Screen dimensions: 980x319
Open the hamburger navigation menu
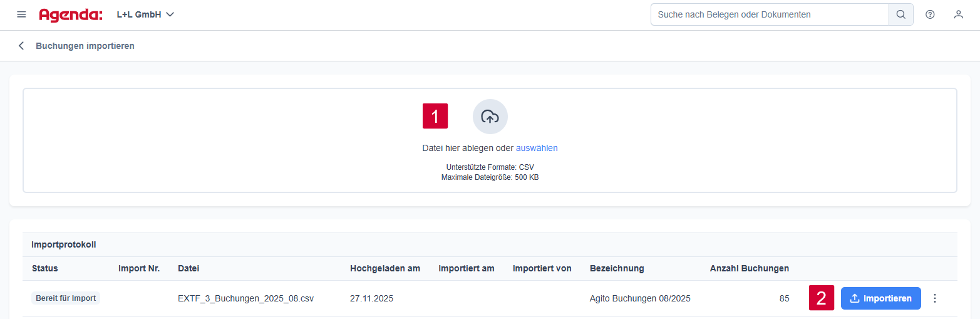[21, 14]
